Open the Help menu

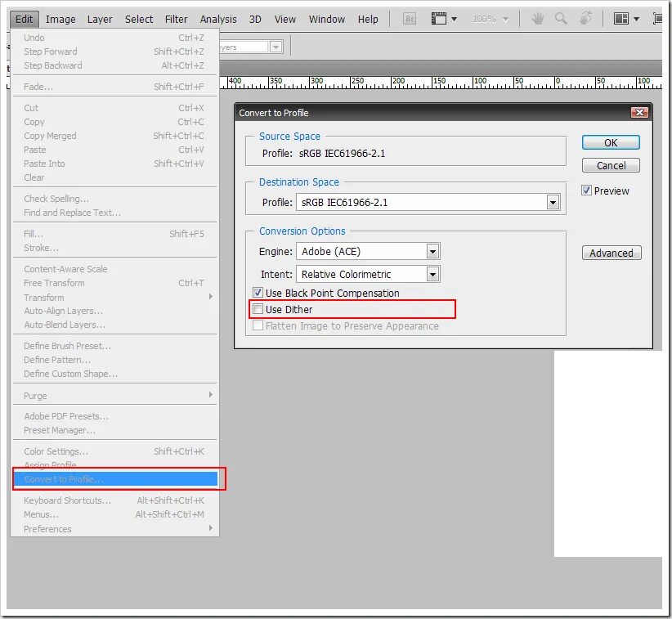click(368, 20)
